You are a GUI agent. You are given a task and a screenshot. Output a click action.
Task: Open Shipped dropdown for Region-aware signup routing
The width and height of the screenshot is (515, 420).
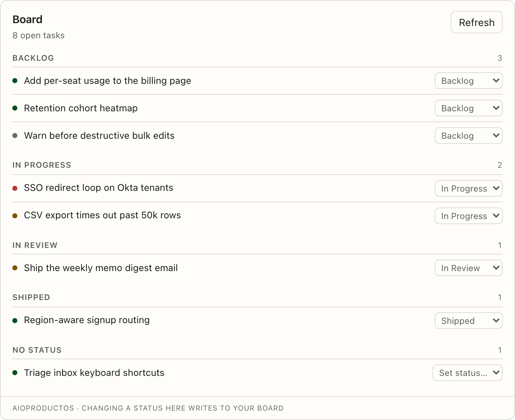[468, 321]
